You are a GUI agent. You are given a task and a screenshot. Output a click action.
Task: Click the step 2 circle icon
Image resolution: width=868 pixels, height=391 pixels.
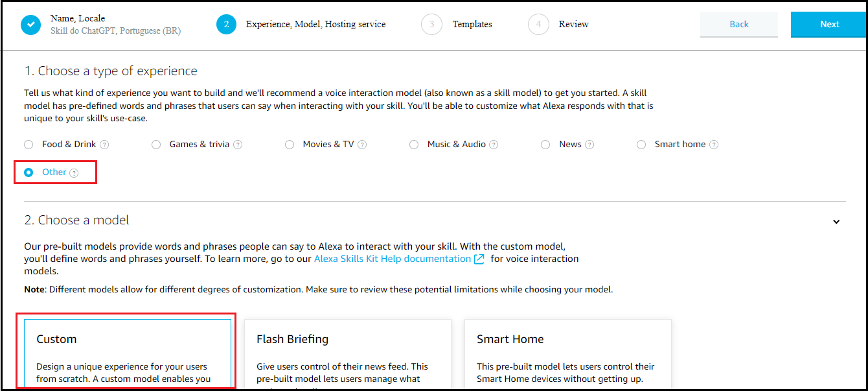pos(226,25)
